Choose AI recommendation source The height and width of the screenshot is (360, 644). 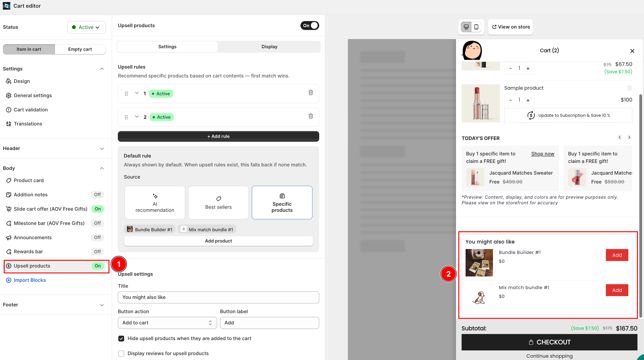pos(155,203)
